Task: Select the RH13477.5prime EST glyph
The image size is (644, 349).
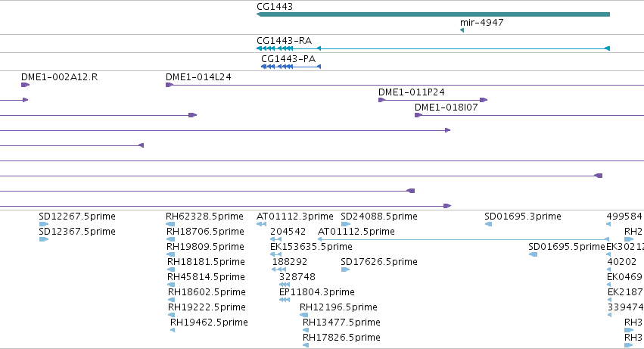Action: [x=306, y=330]
